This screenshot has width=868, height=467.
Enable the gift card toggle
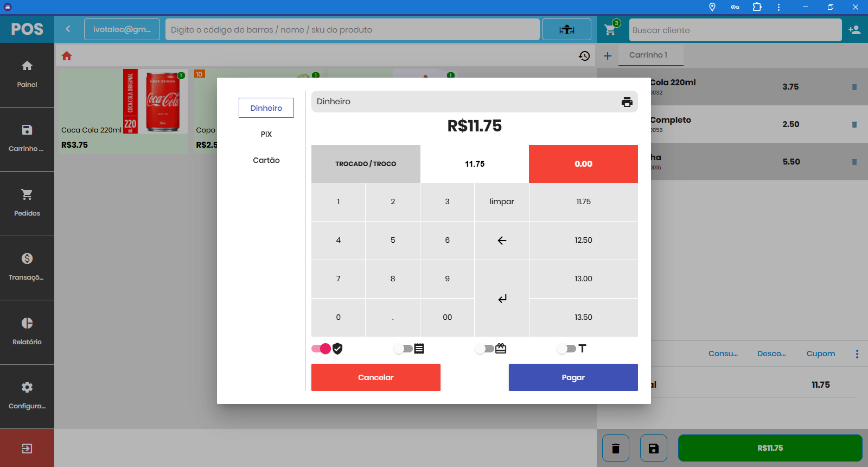pos(484,349)
